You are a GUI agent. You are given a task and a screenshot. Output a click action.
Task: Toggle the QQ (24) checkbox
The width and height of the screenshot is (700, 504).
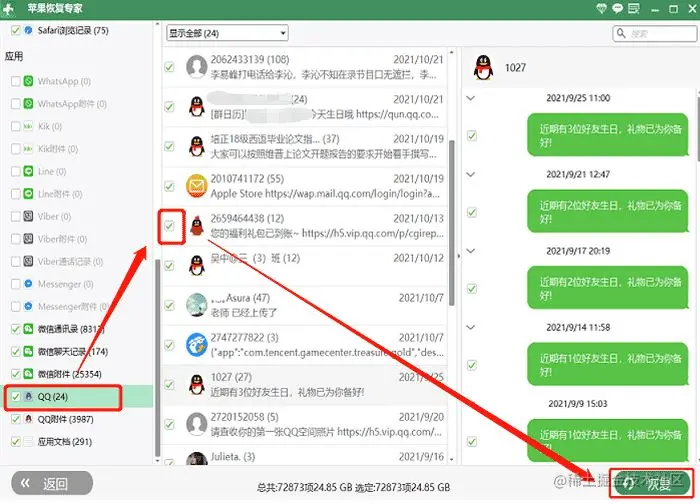click(x=15, y=396)
